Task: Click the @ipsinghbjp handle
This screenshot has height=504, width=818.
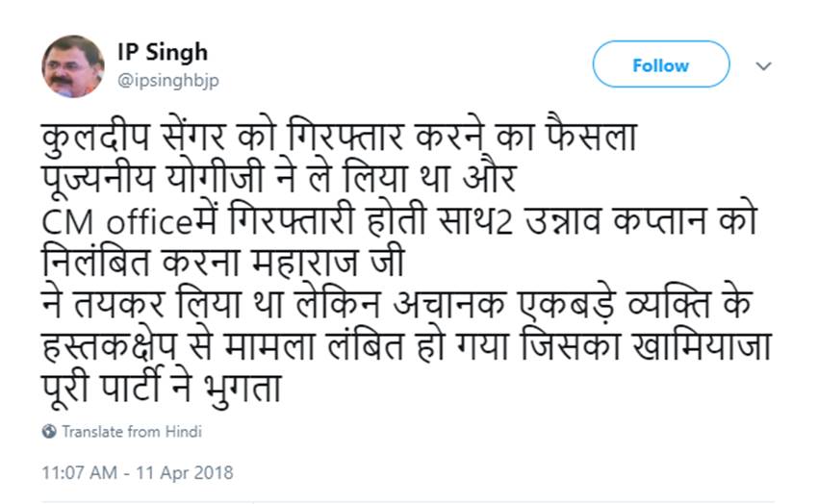Action: click(x=167, y=81)
